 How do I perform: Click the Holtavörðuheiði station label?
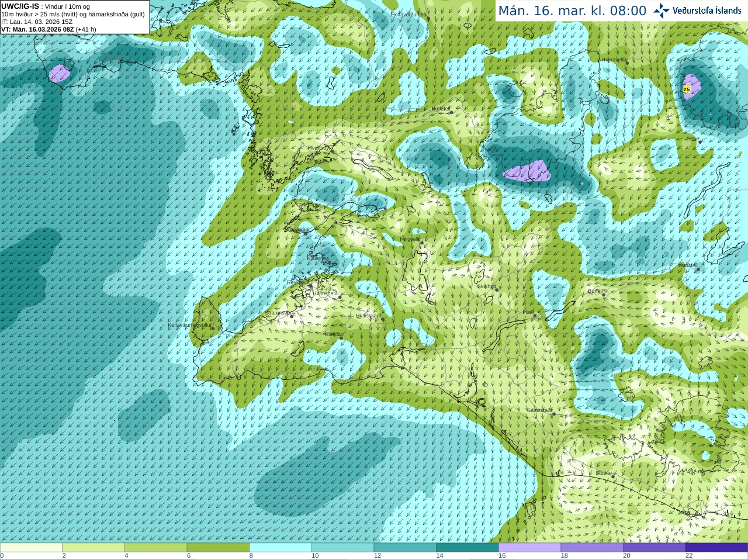click(x=409, y=14)
